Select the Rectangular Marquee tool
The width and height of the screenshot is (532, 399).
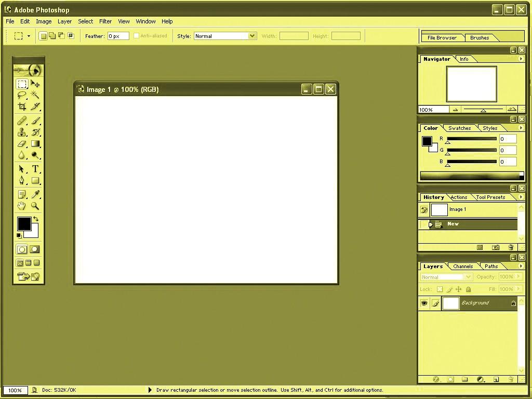tap(22, 84)
